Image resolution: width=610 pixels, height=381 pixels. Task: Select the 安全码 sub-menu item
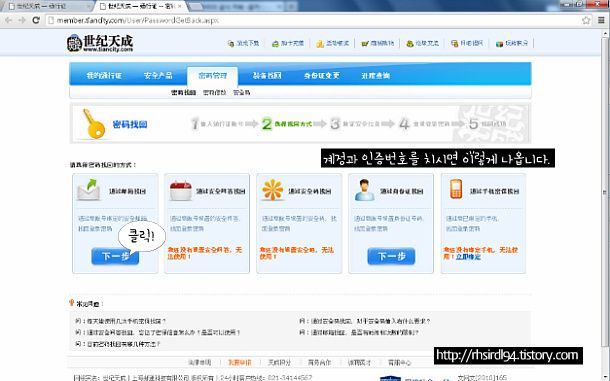point(242,93)
